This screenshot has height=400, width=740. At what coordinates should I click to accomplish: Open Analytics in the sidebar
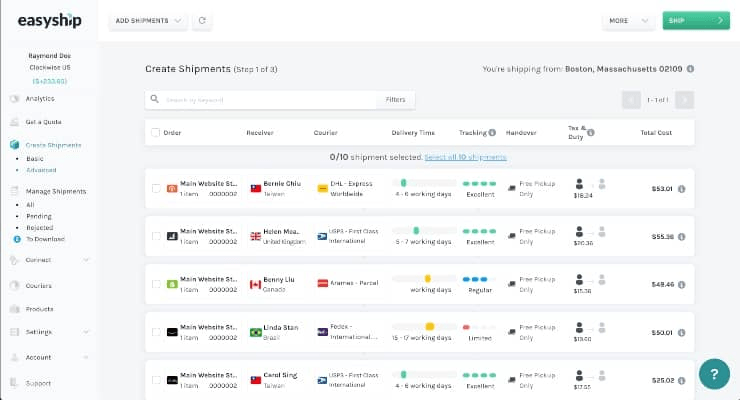40,99
